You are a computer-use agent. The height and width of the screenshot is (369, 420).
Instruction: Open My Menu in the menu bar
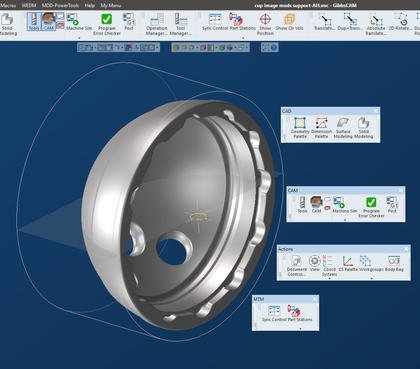point(111,5)
